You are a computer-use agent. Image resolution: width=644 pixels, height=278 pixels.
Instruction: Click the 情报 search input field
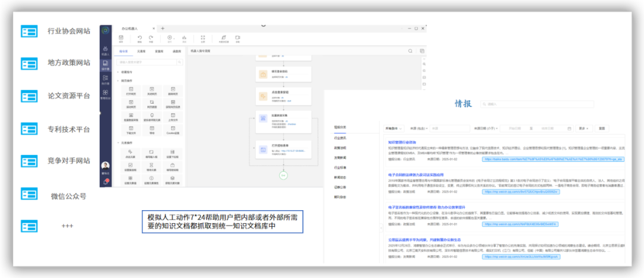[537, 104]
